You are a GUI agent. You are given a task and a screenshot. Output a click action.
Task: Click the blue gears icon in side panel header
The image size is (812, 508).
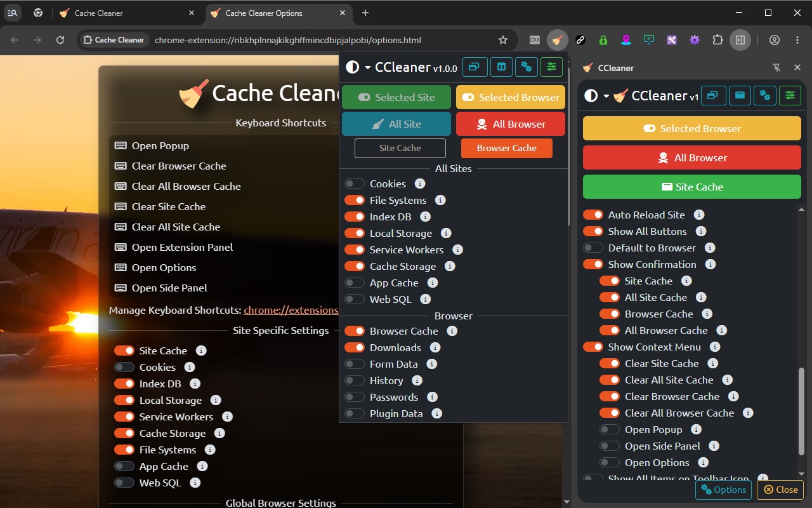click(765, 95)
